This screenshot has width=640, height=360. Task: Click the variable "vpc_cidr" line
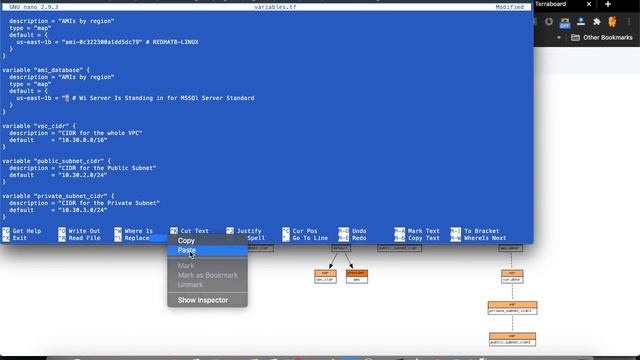click(39, 126)
